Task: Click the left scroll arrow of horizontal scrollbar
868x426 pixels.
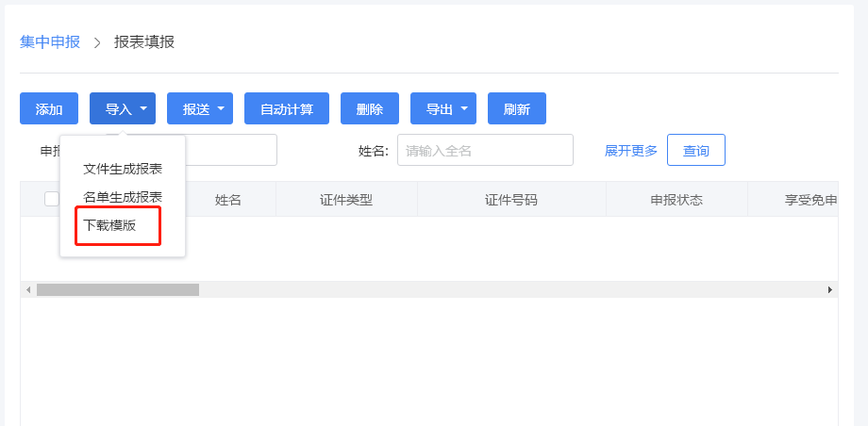Action: click(28, 289)
